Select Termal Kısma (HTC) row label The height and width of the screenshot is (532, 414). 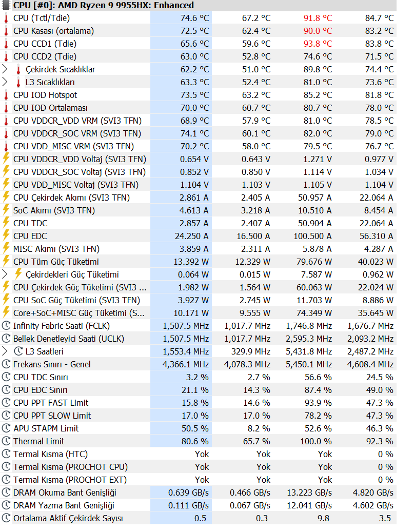pos(50,454)
